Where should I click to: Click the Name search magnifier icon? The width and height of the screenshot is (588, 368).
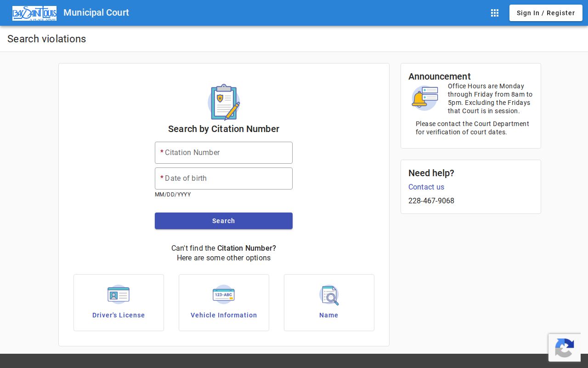[x=329, y=295]
